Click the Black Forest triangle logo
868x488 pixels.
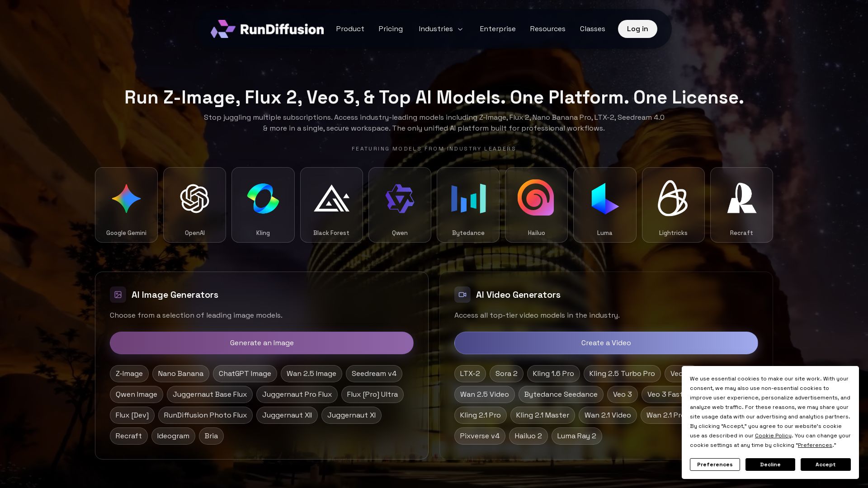coord(331,199)
